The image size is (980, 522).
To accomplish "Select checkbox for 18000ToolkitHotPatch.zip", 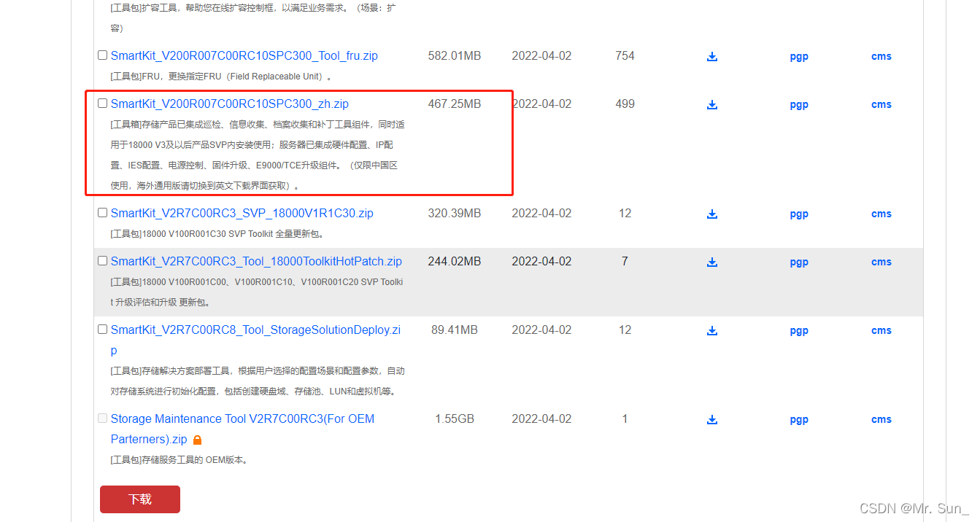I will (103, 261).
